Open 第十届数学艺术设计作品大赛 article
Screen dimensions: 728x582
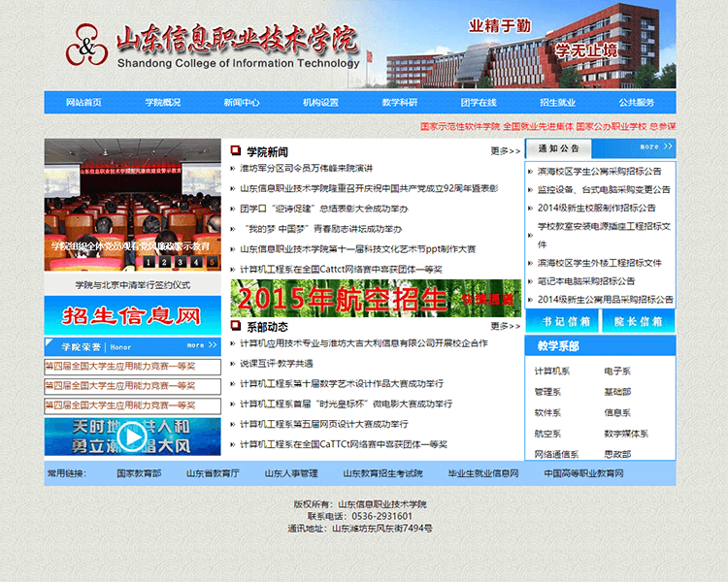342,384
